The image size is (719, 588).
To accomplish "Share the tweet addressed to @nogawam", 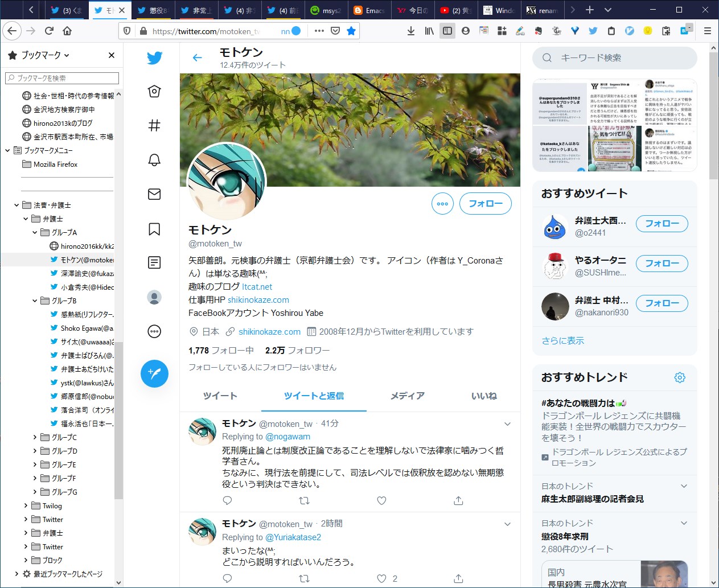I will [458, 500].
